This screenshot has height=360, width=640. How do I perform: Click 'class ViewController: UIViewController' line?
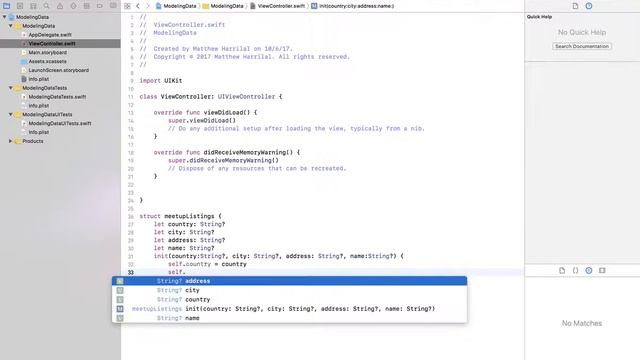click(x=211, y=96)
